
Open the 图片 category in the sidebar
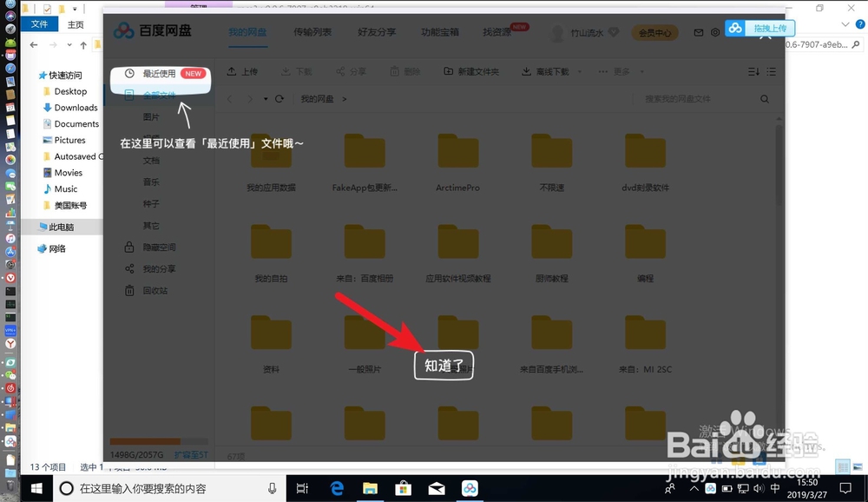pos(150,117)
